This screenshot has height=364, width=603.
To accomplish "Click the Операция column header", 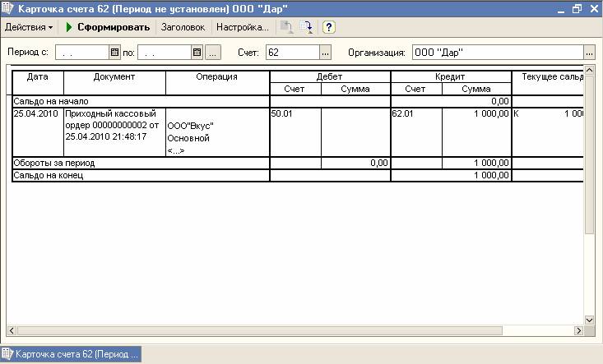I will (217, 82).
